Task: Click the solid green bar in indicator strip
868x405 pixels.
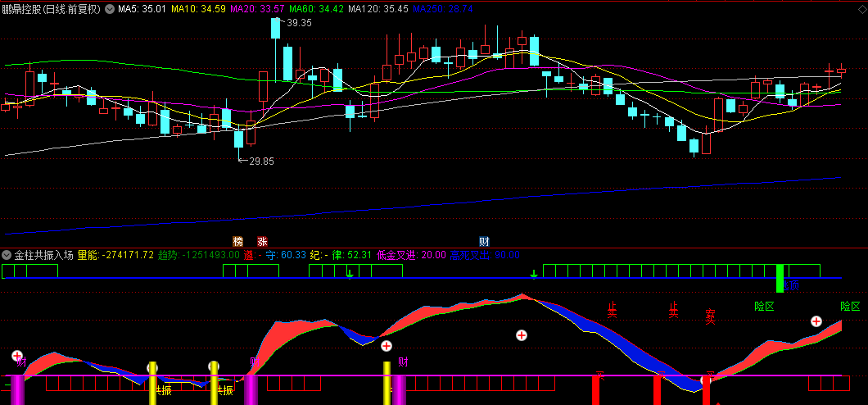Action: tap(780, 278)
